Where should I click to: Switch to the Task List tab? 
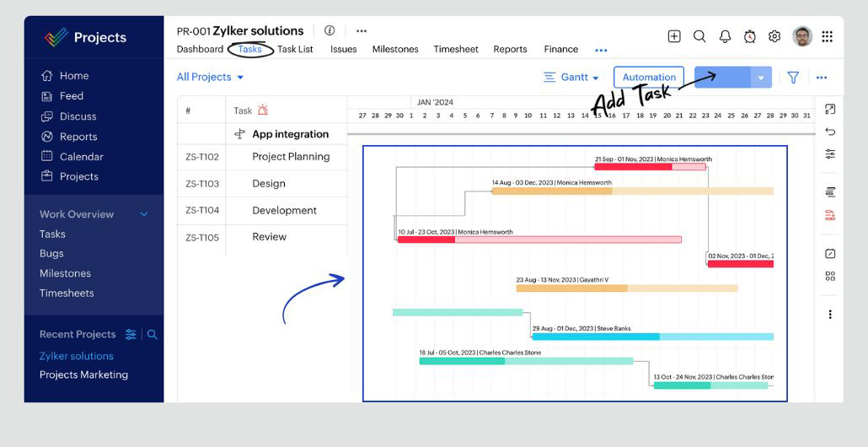pos(295,49)
